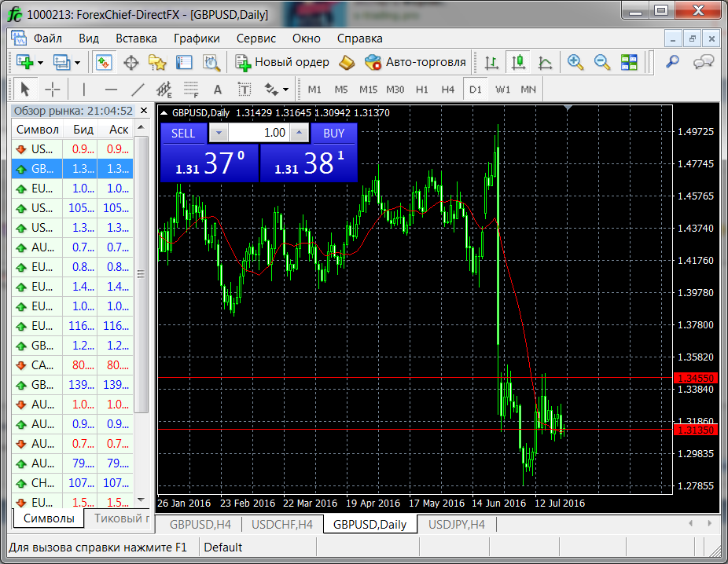Expand the profiles dropdown arrow
This screenshot has height=564, width=728.
77,63
